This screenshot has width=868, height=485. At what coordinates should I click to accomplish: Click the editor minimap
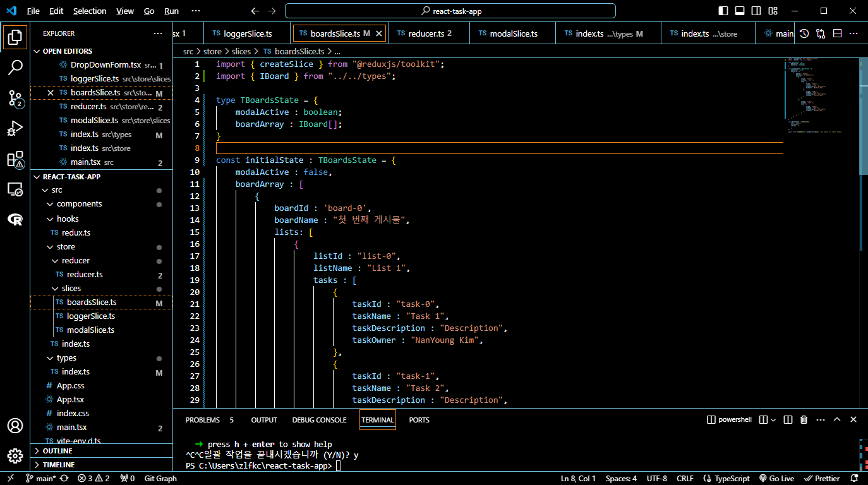(x=820, y=95)
